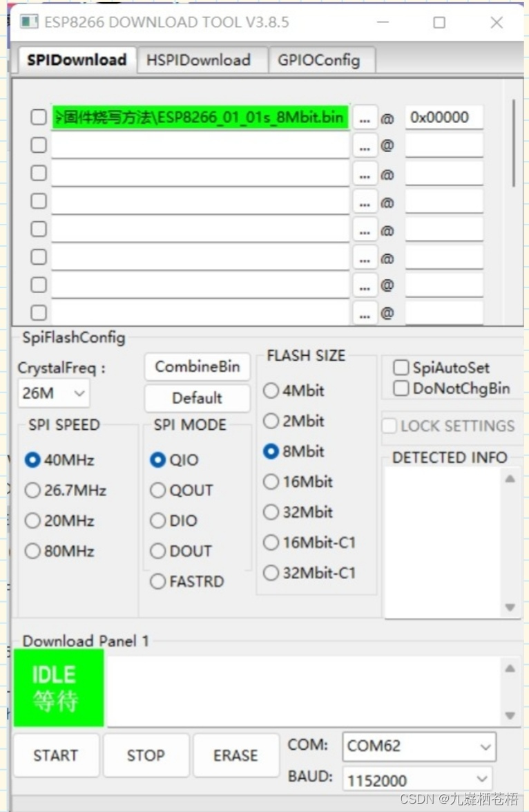Click the green ESP8266_01_01s_8Mbit.bin file path field
The height and width of the screenshot is (812, 529).
pyautogui.click(x=200, y=117)
